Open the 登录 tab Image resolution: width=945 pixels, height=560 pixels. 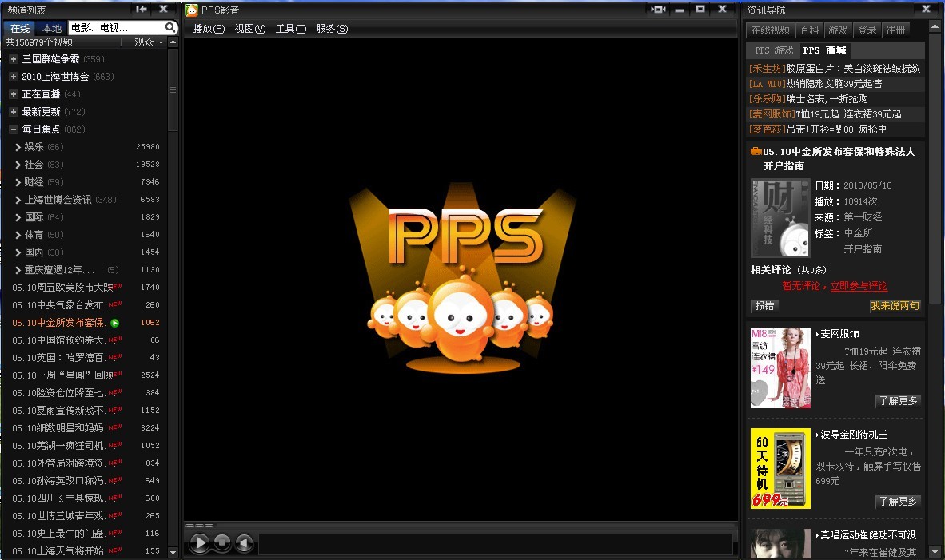(867, 30)
